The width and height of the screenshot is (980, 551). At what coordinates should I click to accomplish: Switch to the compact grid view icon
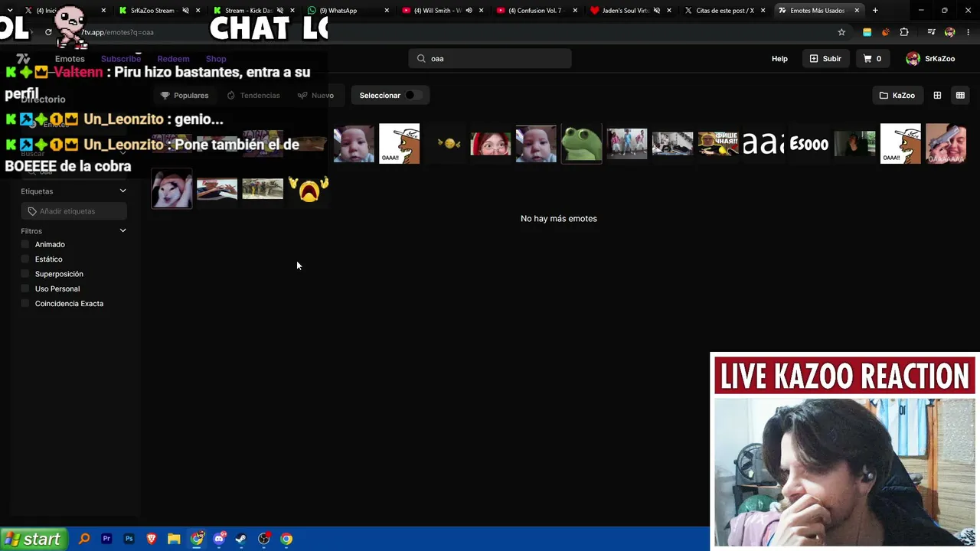coord(960,96)
